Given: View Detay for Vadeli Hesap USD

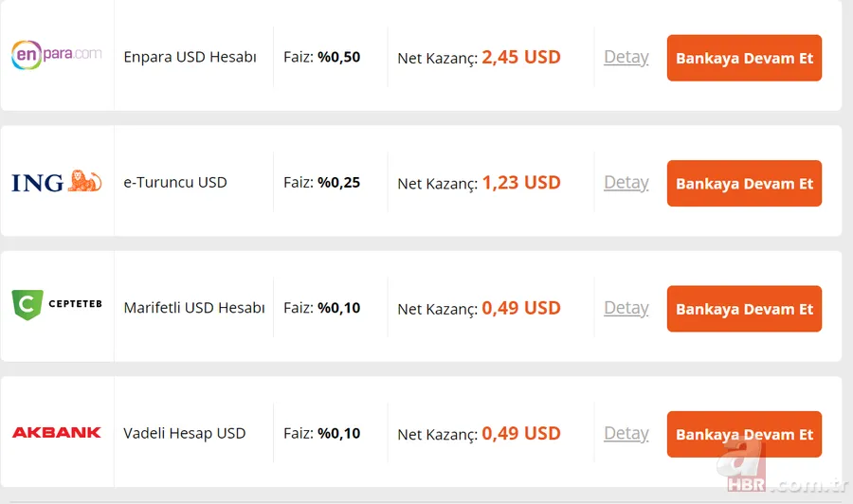Looking at the screenshot, I should (626, 433).
